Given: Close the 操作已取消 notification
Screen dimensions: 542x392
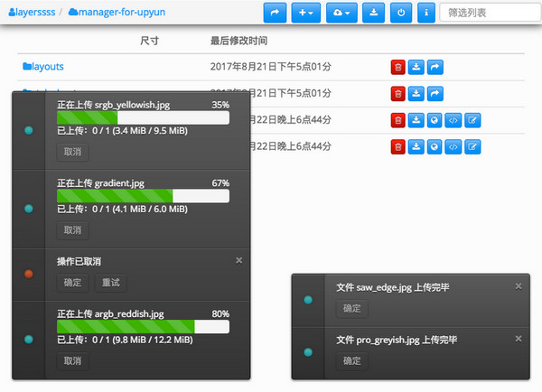Looking at the screenshot, I should 238,260.
